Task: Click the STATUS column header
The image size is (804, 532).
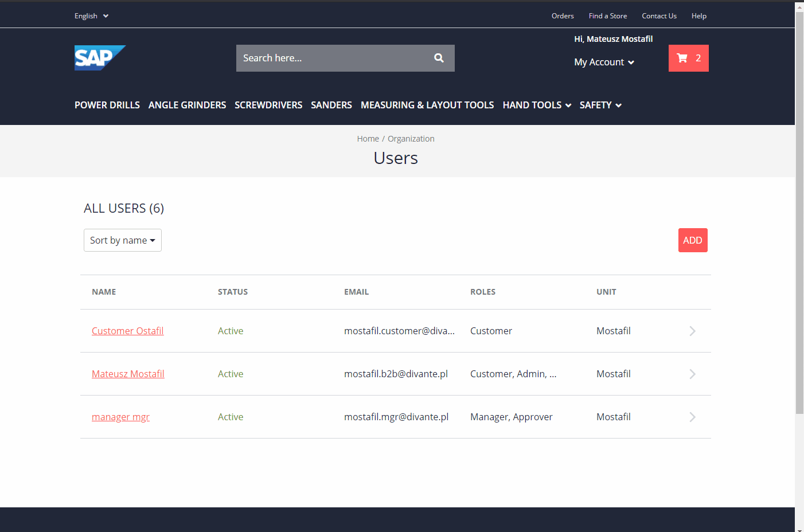Action: click(233, 292)
